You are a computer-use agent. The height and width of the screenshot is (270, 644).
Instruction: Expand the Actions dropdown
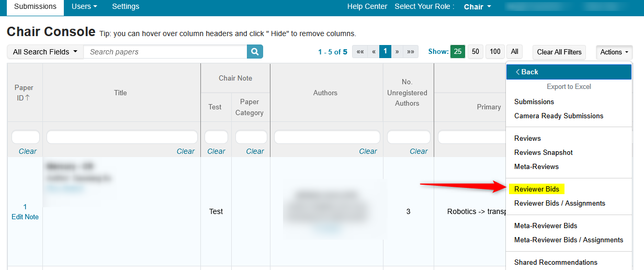614,52
